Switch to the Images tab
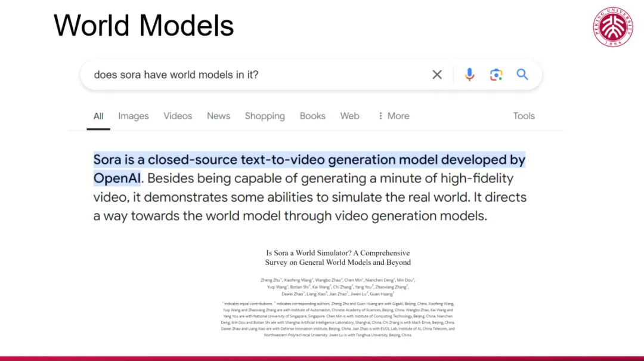 pyautogui.click(x=134, y=116)
